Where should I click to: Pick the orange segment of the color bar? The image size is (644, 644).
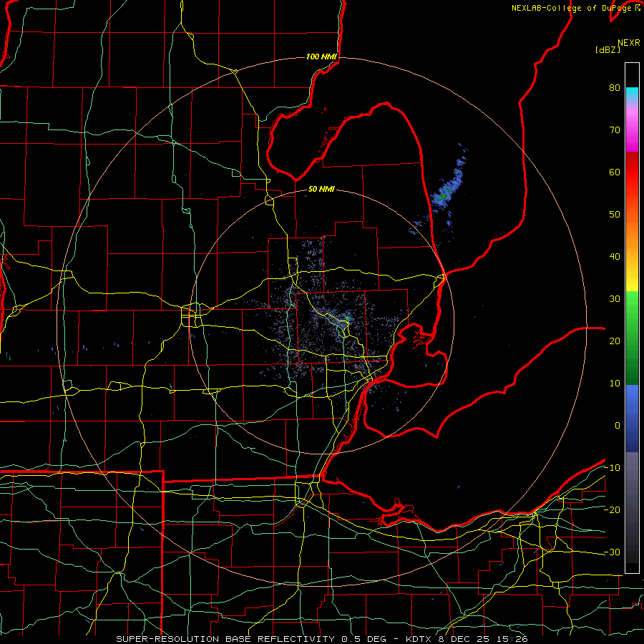[x=632, y=234]
